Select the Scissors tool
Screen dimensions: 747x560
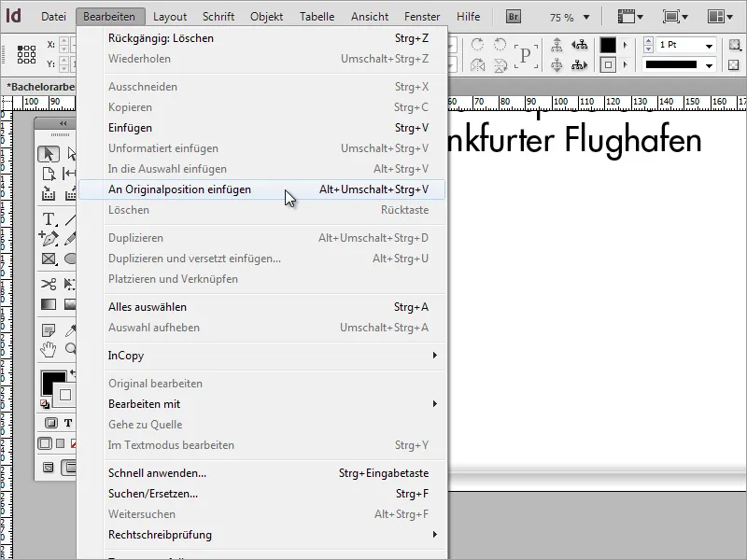pyautogui.click(x=49, y=285)
